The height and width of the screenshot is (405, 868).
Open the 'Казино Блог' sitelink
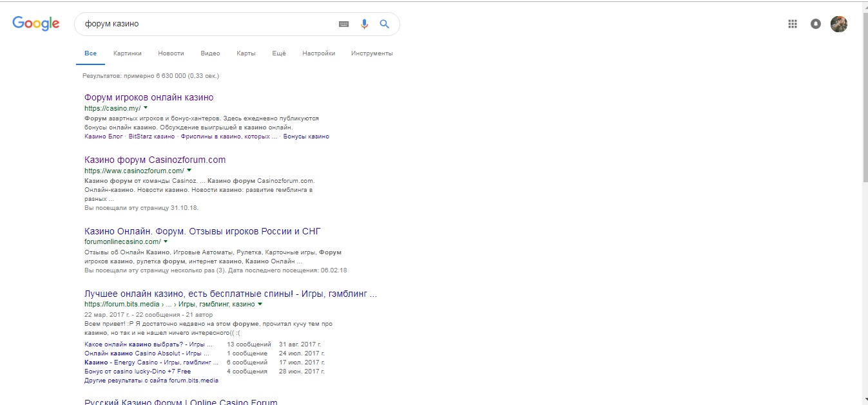pos(104,137)
